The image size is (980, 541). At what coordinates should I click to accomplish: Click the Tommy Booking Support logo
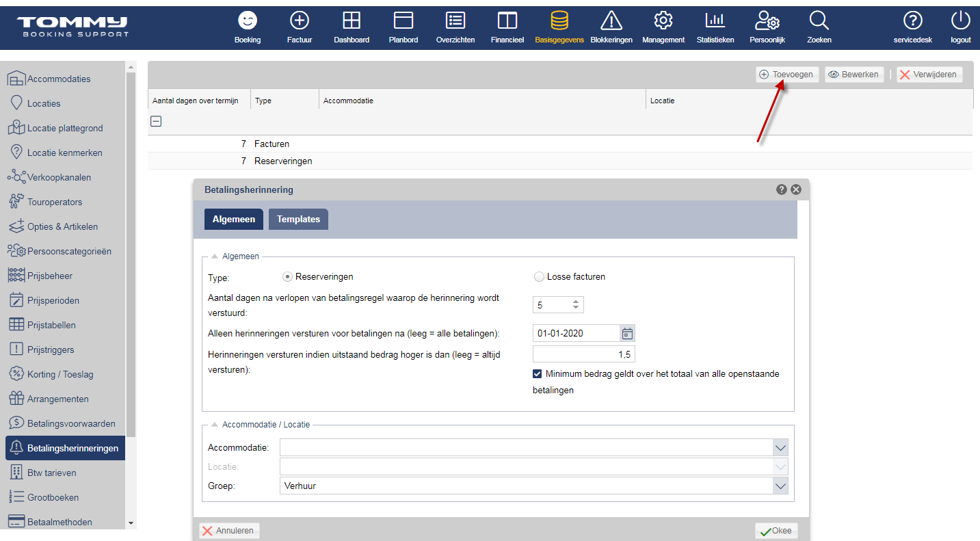[x=72, y=27]
